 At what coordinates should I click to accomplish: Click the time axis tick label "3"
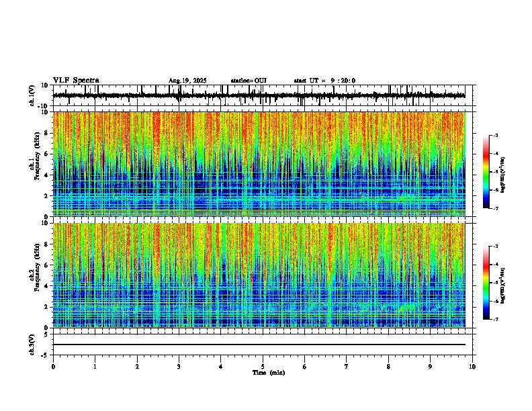tap(179, 367)
